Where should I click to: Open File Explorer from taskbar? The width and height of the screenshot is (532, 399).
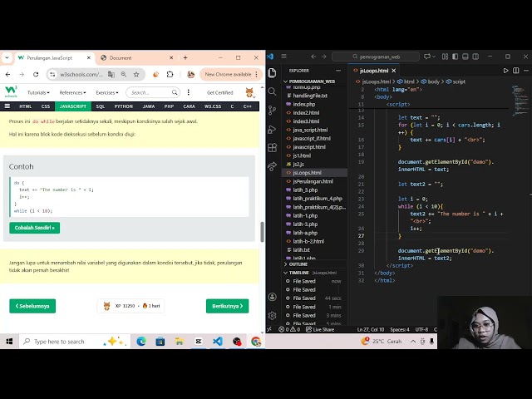click(x=180, y=342)
